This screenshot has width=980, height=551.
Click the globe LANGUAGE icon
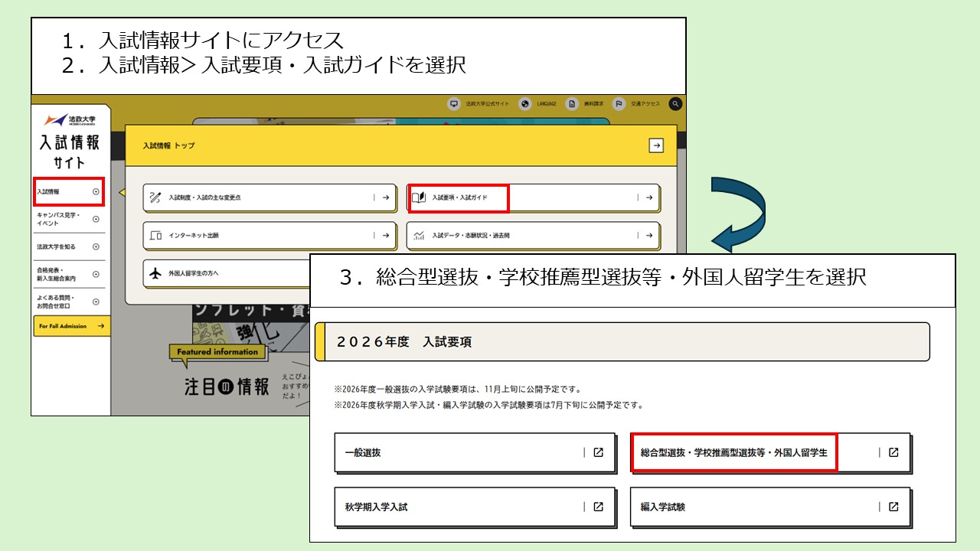(524, 104)
